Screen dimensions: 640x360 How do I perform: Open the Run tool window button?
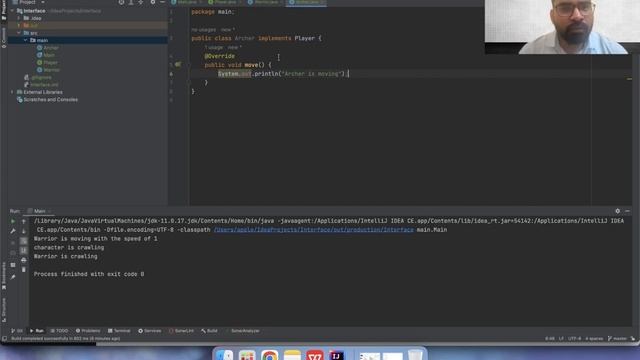[37, 331]
